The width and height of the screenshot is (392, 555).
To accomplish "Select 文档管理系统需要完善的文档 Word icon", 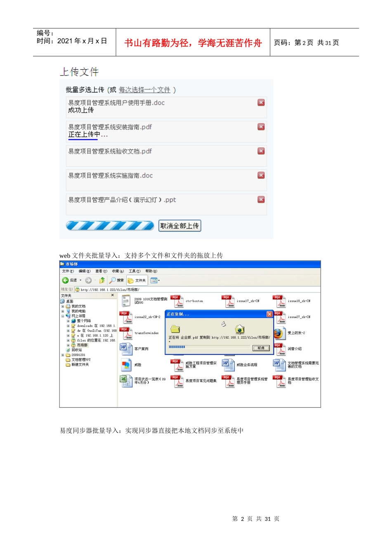I will point(279,365).
